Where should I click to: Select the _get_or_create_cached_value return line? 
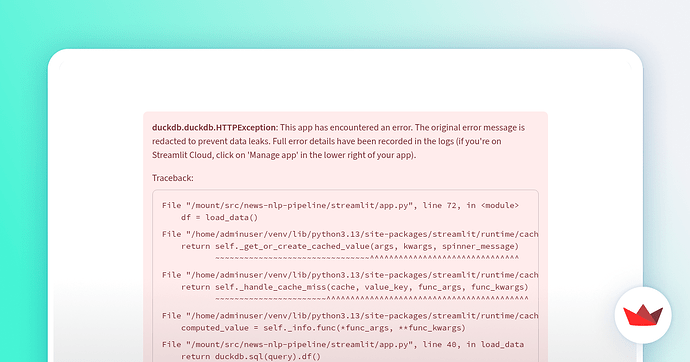click(350, 246)
